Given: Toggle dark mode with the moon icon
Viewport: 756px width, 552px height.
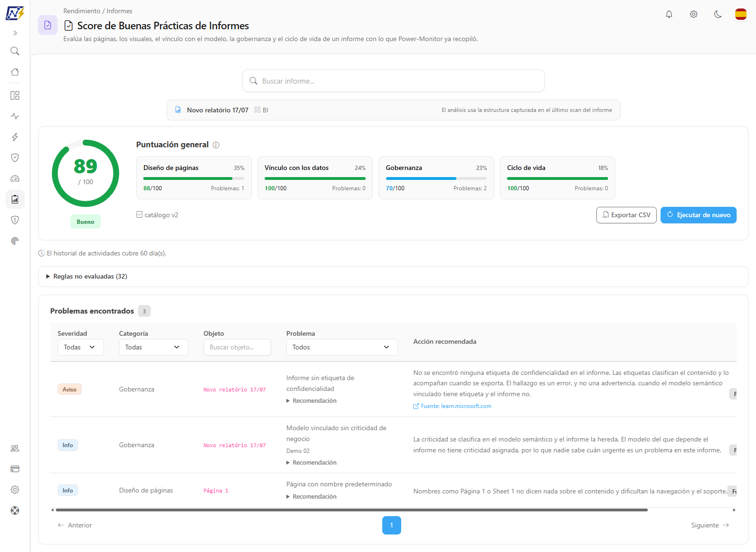Looking at the screenshot, I should (x=718, y=14).
